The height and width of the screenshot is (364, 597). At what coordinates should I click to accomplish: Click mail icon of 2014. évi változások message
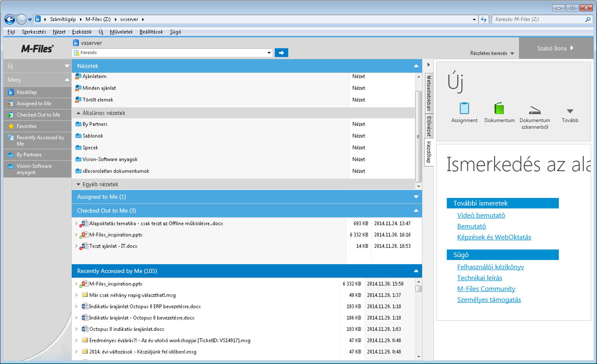(x=85, y=352)
